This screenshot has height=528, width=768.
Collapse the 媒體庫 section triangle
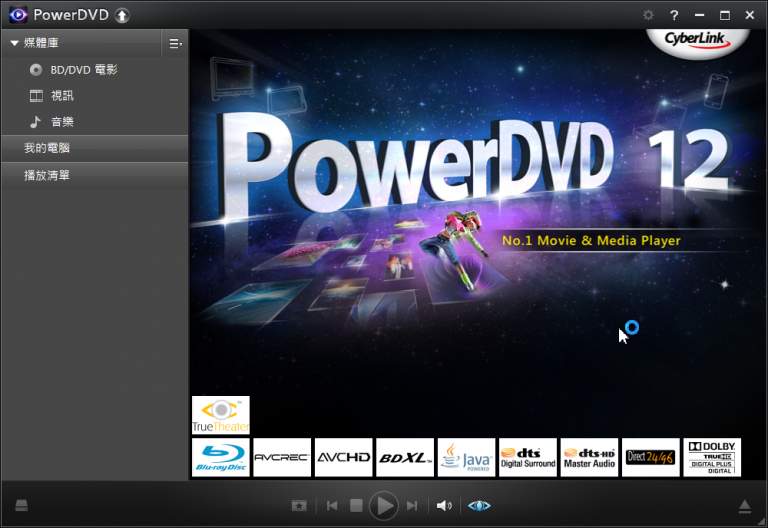(14, 43)
